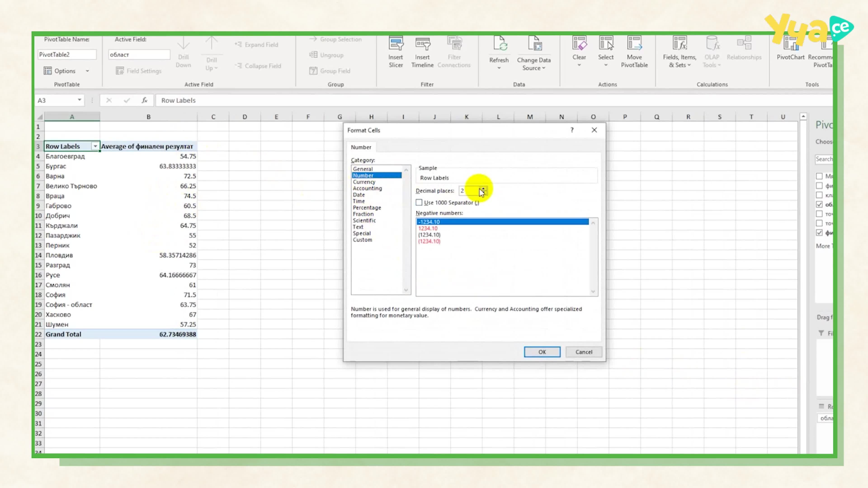The height and width of the screenshot is (488, 868).
Task: Click the formula bar confirm checkmark
Action: (127, 100)
